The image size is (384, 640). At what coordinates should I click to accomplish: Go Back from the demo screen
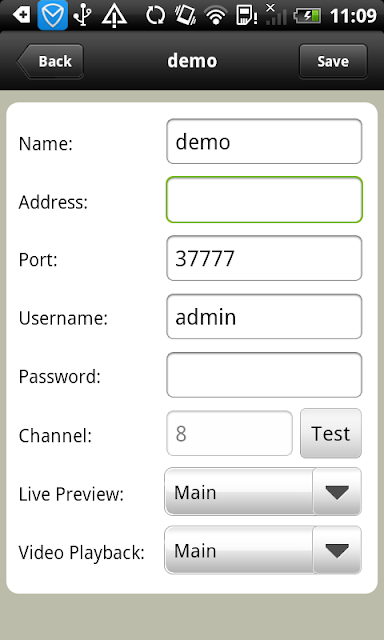click(x=50, y=61)
